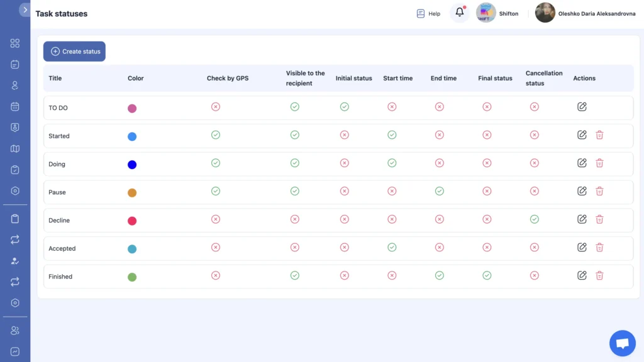This screenshot has width=644, height=362.
Task: Open the notifications bell
Action: (459, 13)
